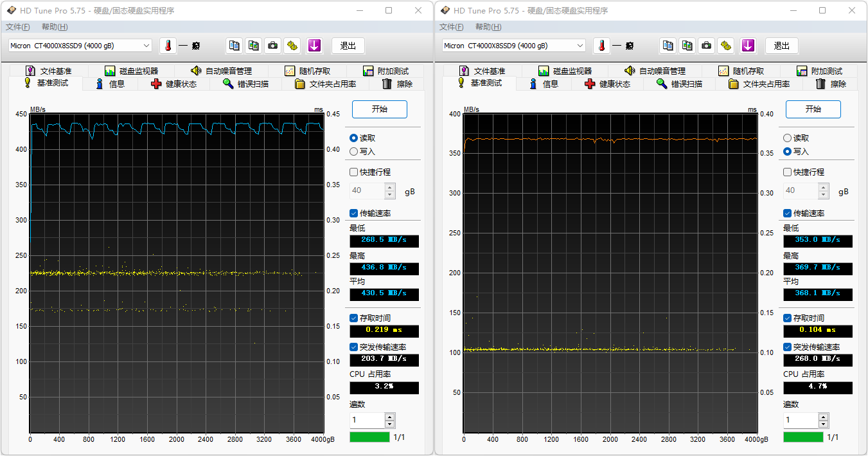
Task: Switch to 信息 tab in left window
Action: click(x=110, y=84)
